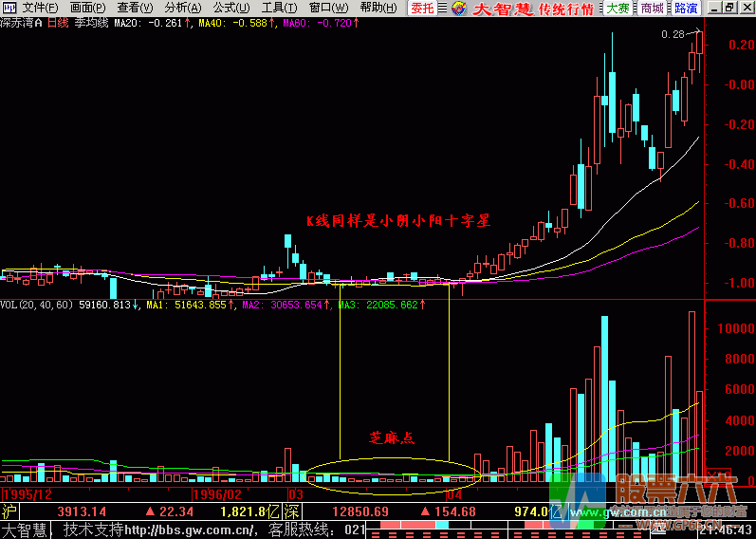The image size is (756, 539).
Task: Click the red 大智慧 logo icon
Action: (x=459, y=9)
